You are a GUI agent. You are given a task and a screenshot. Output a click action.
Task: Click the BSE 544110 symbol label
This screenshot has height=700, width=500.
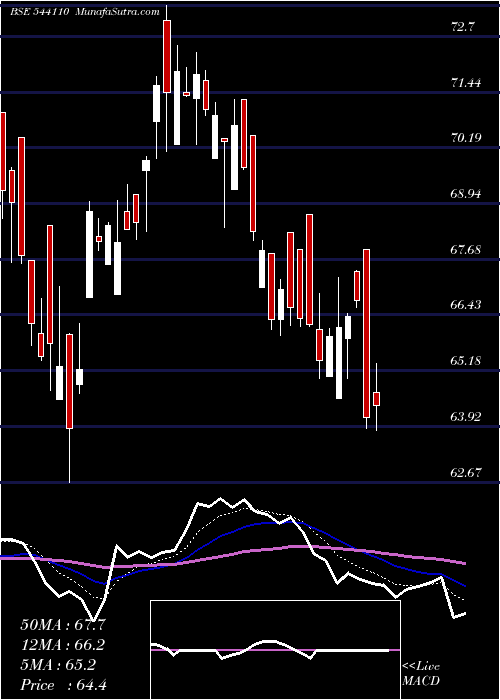39,12
